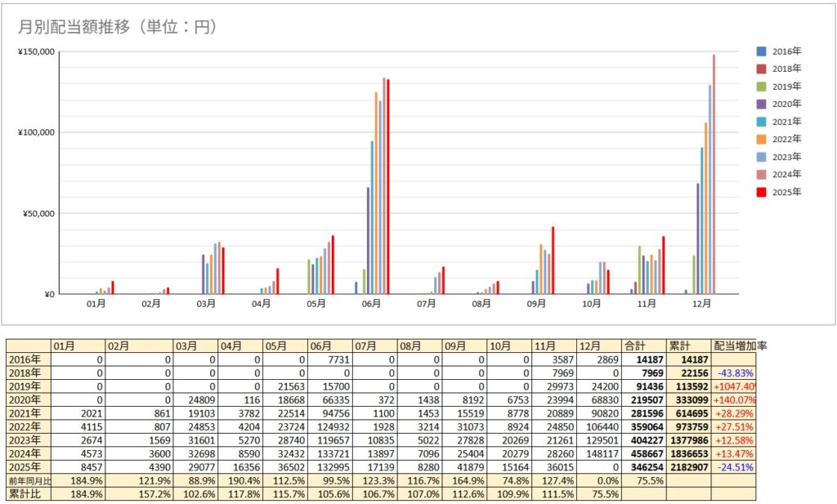837x504 pixels.
Task: Click the 2016年 legend color swatch
Action: (762, 51)
